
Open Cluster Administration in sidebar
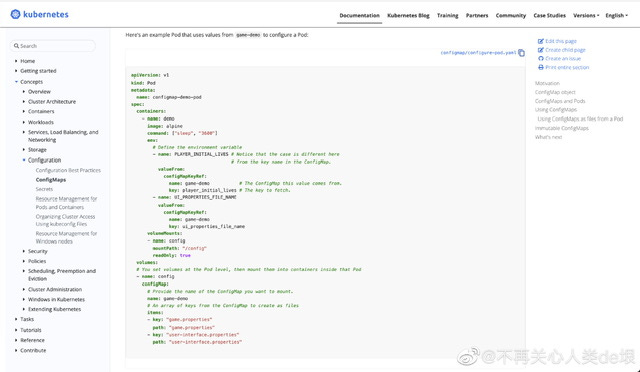pos(55,290)
